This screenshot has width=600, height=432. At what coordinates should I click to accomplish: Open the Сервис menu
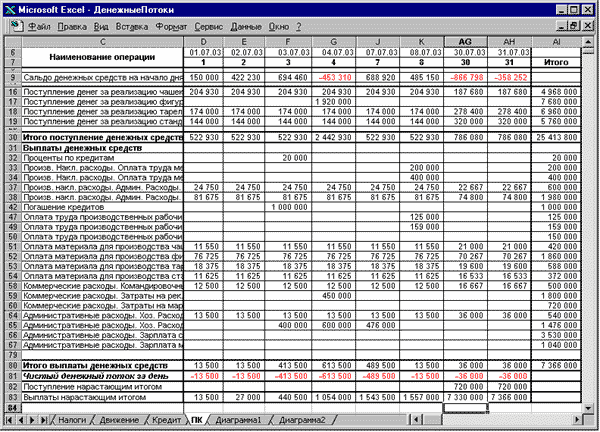point(209,26)
